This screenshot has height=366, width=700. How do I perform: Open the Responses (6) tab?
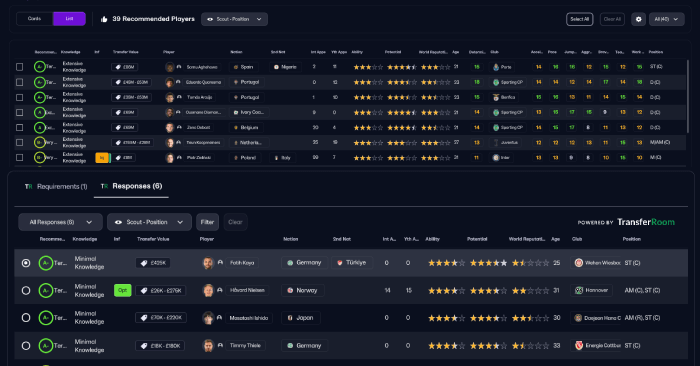(131, 186)
